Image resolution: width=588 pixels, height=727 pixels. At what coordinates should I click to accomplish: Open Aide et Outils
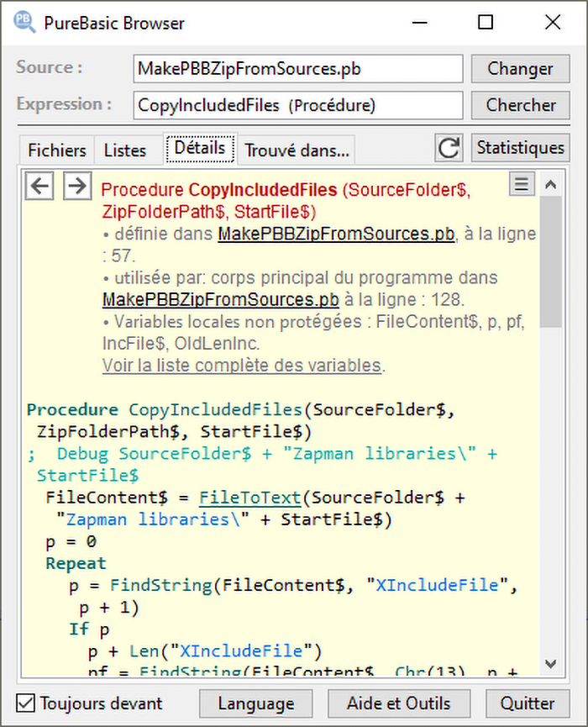[398, 703]
